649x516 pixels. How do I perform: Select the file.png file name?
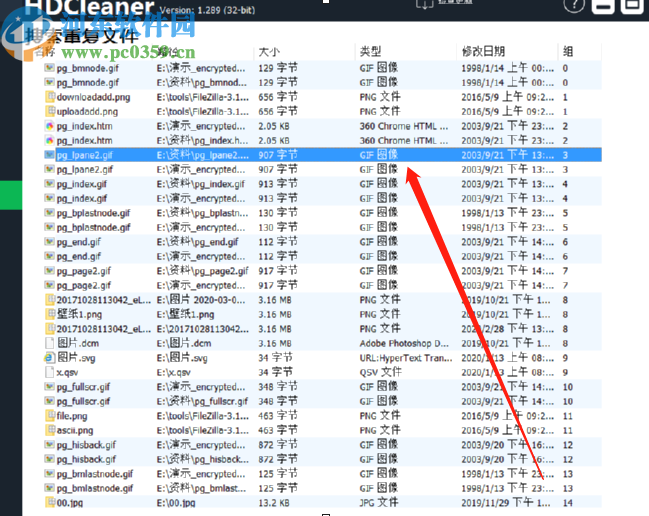72,416
